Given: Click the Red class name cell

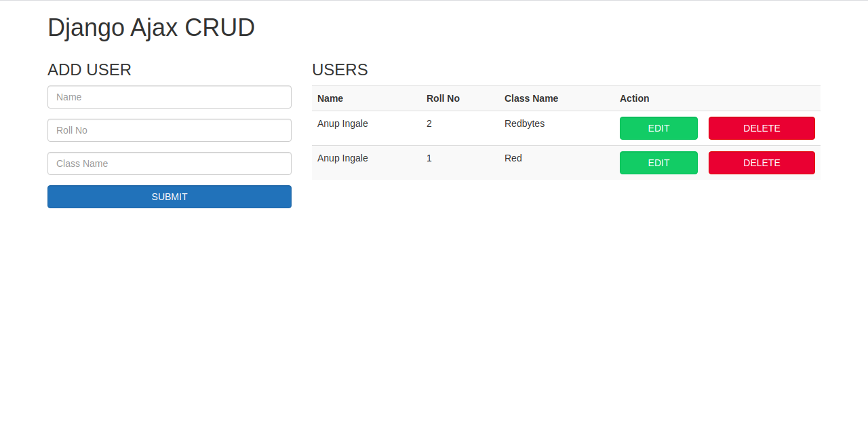Looking at the screenshot, I should 513,158.
